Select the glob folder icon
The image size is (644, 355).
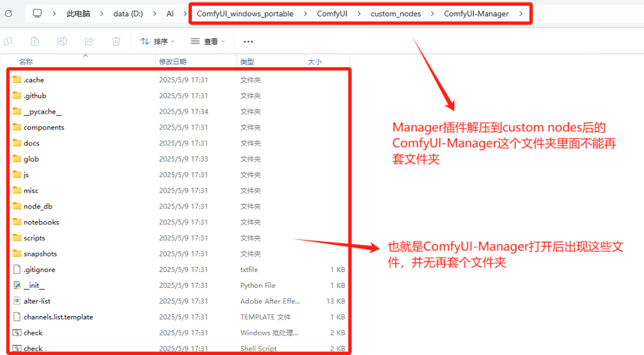pos(17,158)
